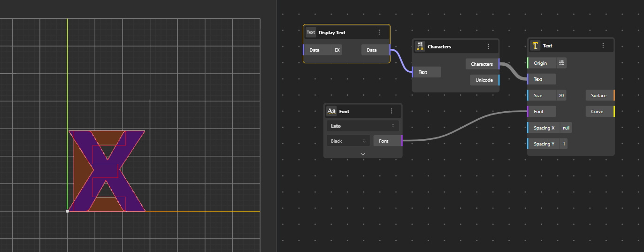Click the Curve output port
This screenshot has height=252, width=644.
pos(613,112)
